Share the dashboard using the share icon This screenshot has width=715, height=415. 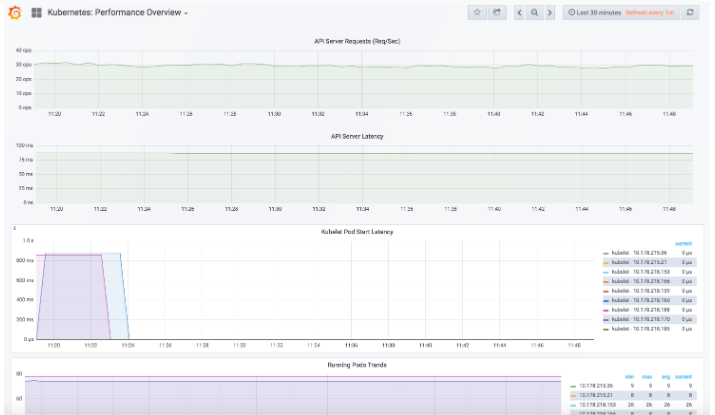click(497, 12)
